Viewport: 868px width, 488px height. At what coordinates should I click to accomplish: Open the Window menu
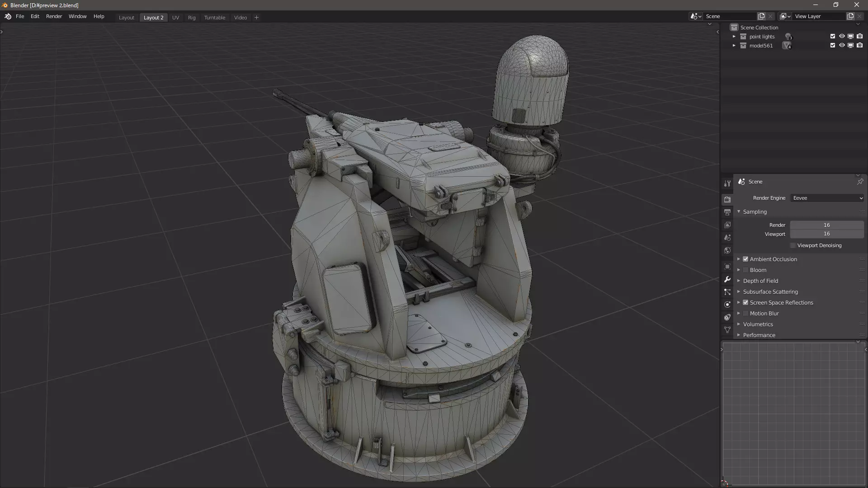pyautogui.click(x=77, y=16)
